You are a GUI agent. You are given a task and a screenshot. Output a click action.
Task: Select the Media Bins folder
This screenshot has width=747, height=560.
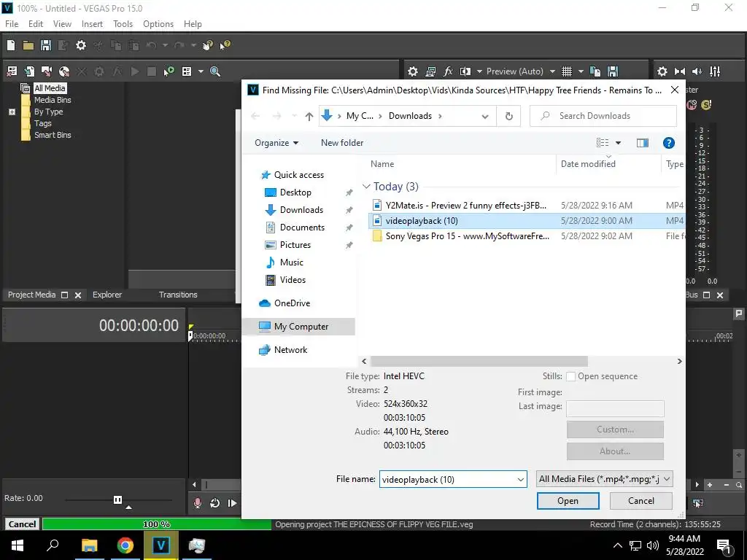(53, 100)
